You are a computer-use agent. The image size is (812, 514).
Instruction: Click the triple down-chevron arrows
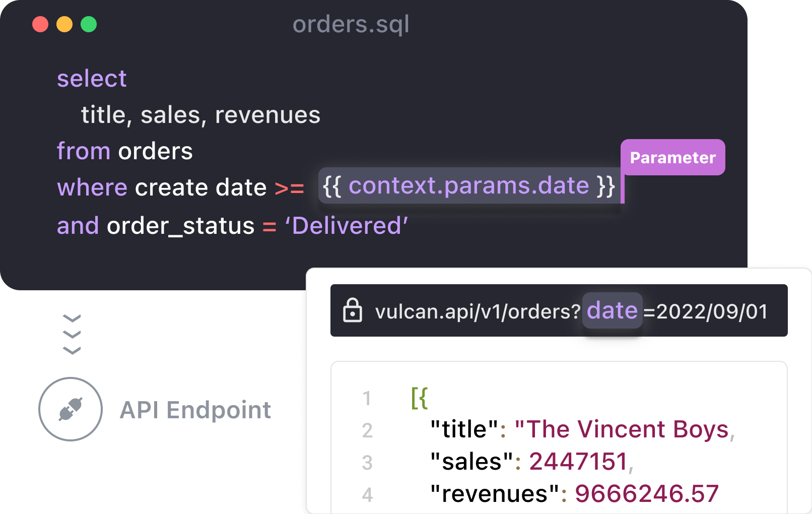click(72, 334)
